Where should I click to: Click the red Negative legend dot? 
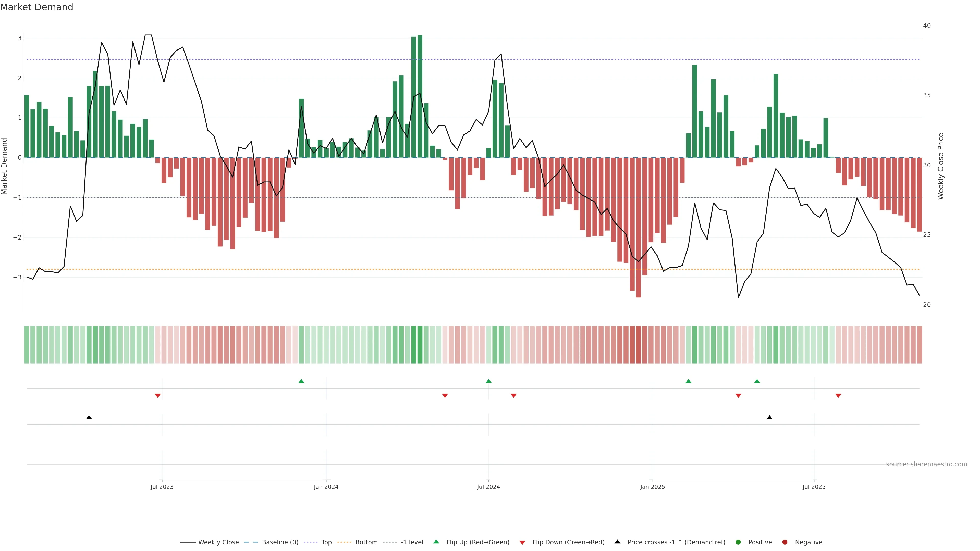pyautogui.click(x=785, y=542)
